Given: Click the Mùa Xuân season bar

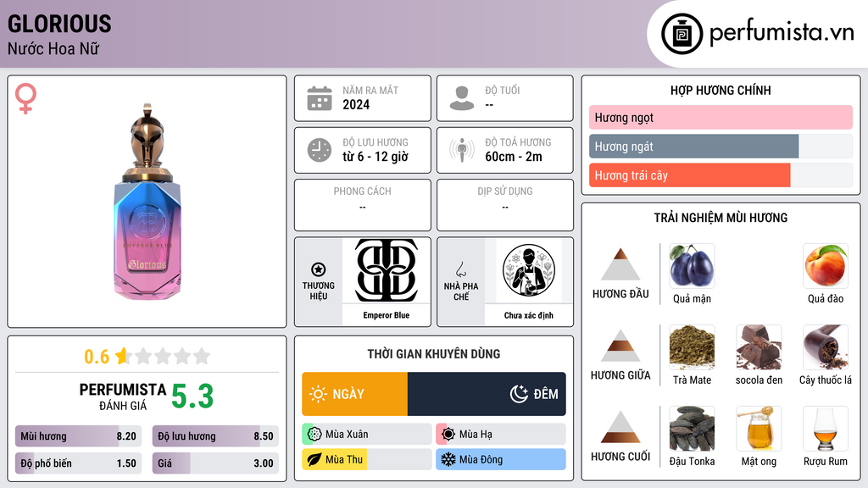Looking at the screenshot, I should coord(367,434).
